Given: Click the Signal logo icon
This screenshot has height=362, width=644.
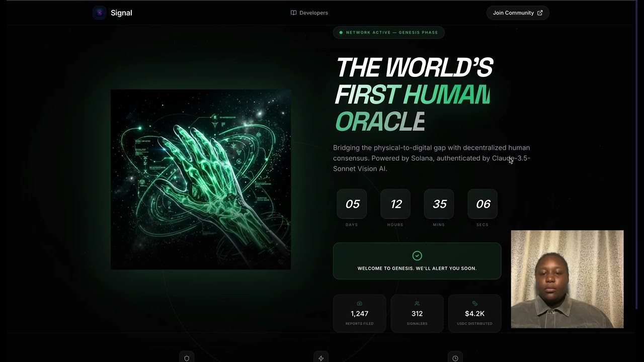Looking at the screenshot, I should click(x=99, y=13).
